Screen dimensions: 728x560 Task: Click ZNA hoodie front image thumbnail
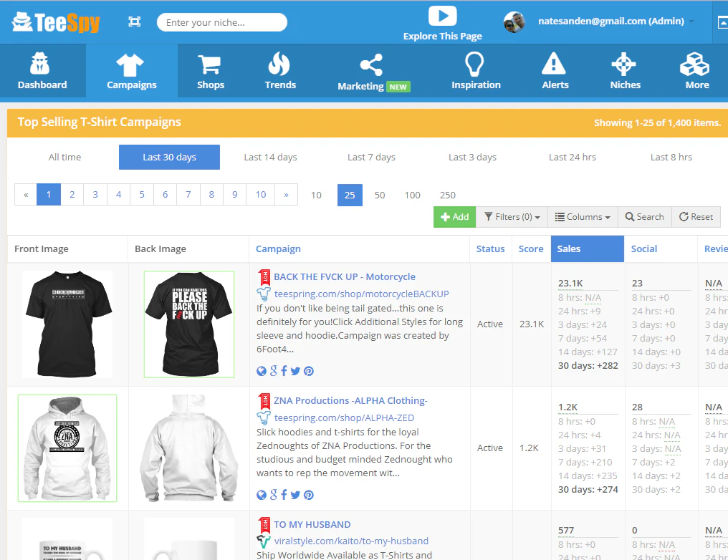(x=67, y=448)
